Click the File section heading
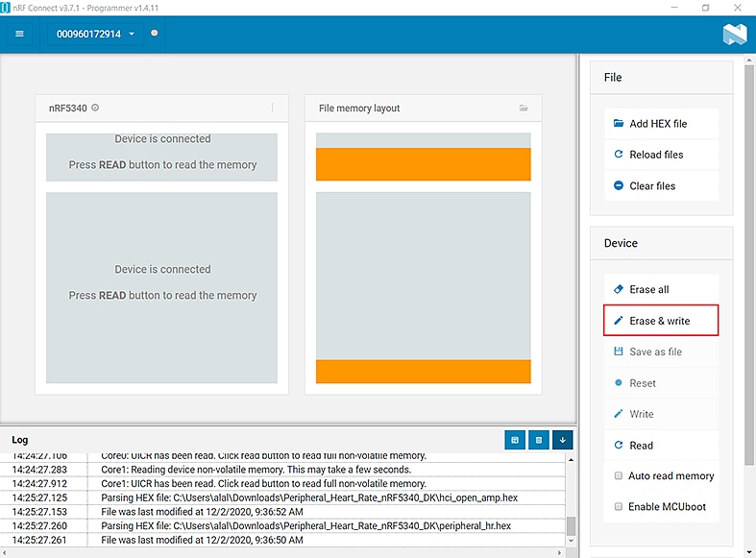756x558 pixels. [x=613, y=78]
